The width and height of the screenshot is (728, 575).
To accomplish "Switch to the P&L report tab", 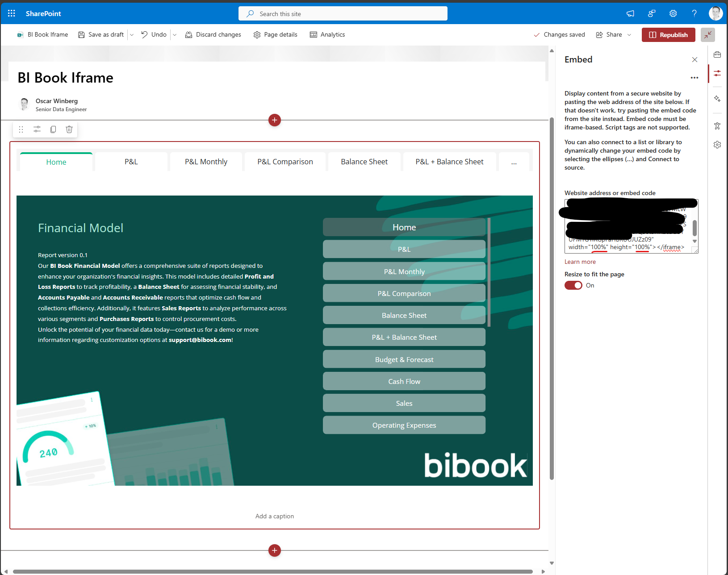I will 131,162.
